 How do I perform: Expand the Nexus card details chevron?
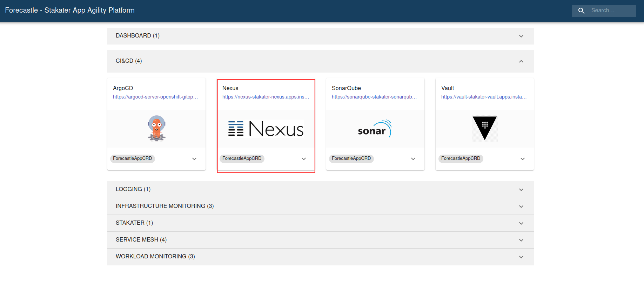(x=304, y=159)
